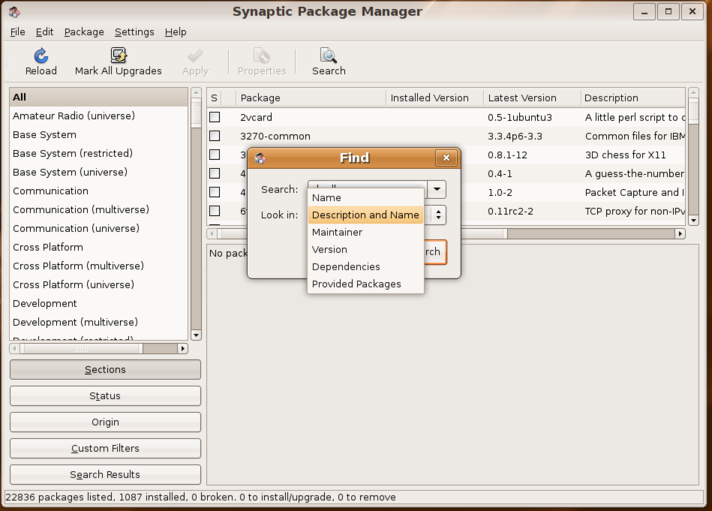Image resolution: width=712 pixels, height=511 pixels.
Task: Click the Custom Filters button
Action: point(105,448)
